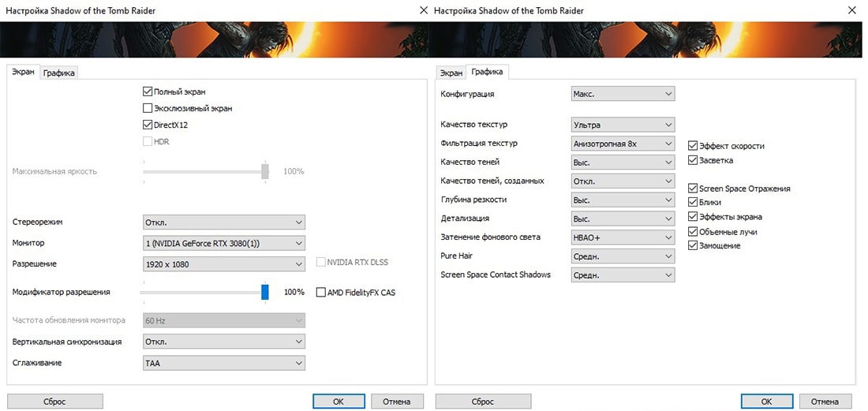Disable the Эффект скорости checkbox
The image size is (868, 411).
[x=693, y=146]
